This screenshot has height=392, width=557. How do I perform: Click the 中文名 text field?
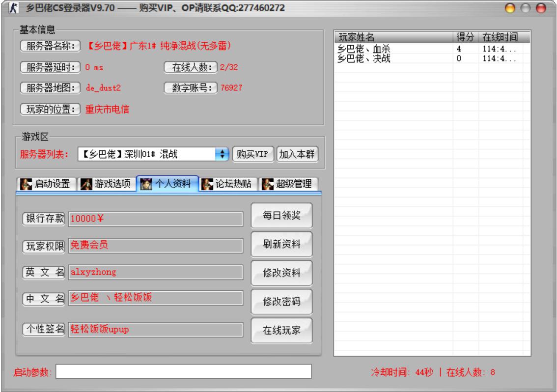[155, 298]
